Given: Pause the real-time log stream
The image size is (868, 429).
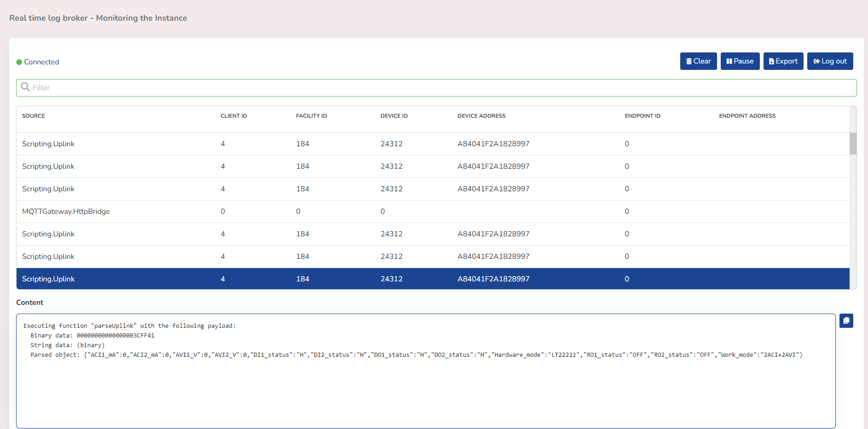Looking at the screenshot, I should point(740,61).
